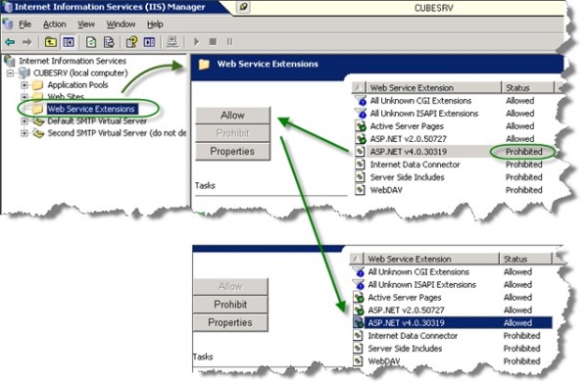
Task: Select Second SMTP Virtual Server tree item
Action: [x=117, y=133]
